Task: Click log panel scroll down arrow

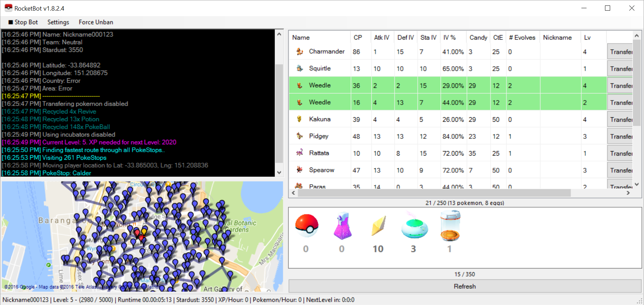Action: point(279,173)
